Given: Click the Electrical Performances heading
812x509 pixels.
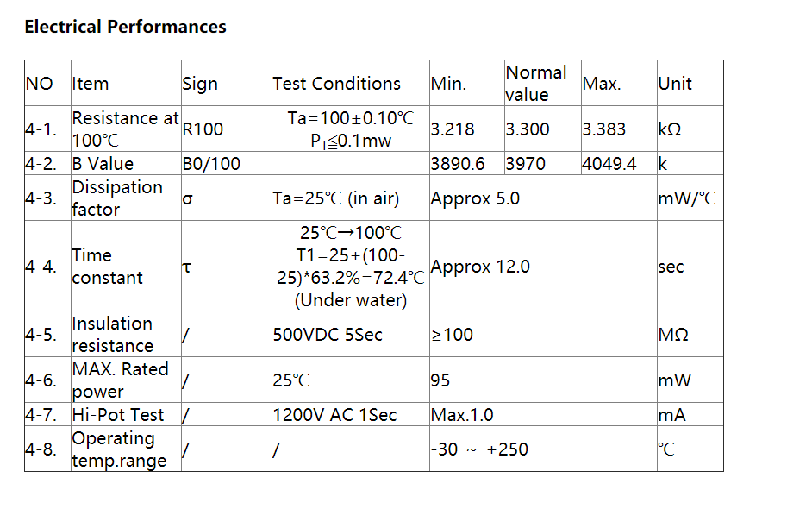Looking at the screenshot, I should 125,27.
